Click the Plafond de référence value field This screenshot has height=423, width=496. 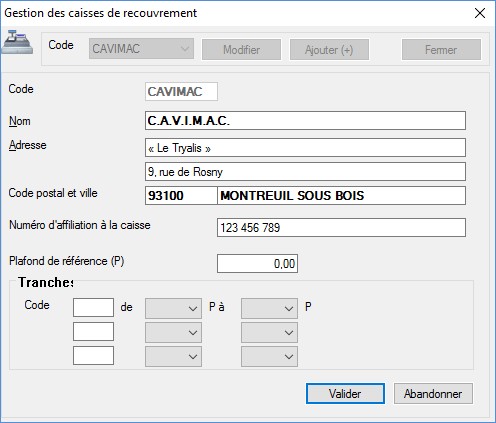257,264
